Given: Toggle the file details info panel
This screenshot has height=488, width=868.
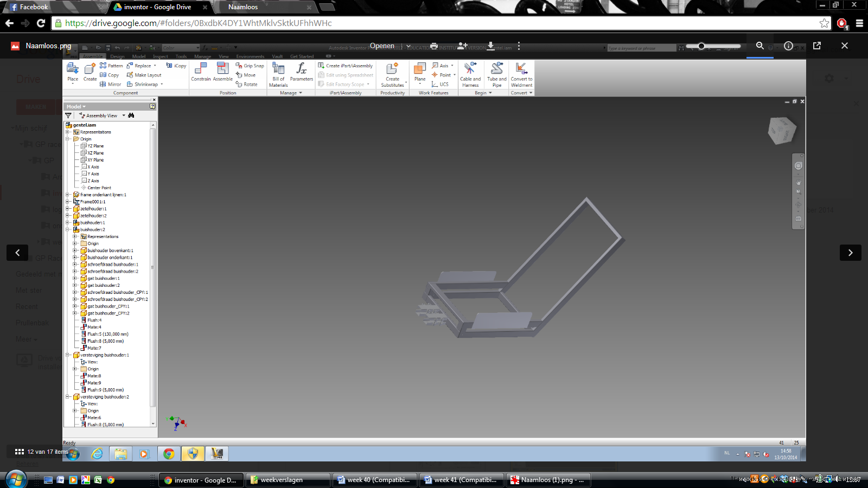Looking at the screenshot, I should coord(788,46).
